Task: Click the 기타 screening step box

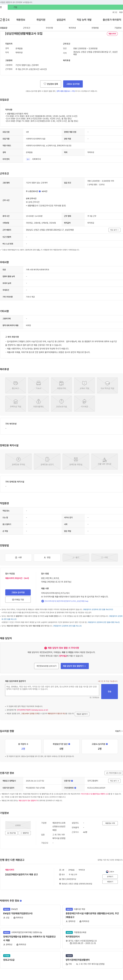Action: 104,557
